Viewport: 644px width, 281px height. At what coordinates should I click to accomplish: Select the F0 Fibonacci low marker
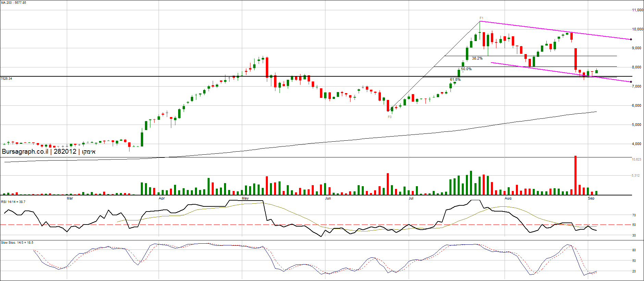pos(389,117)
